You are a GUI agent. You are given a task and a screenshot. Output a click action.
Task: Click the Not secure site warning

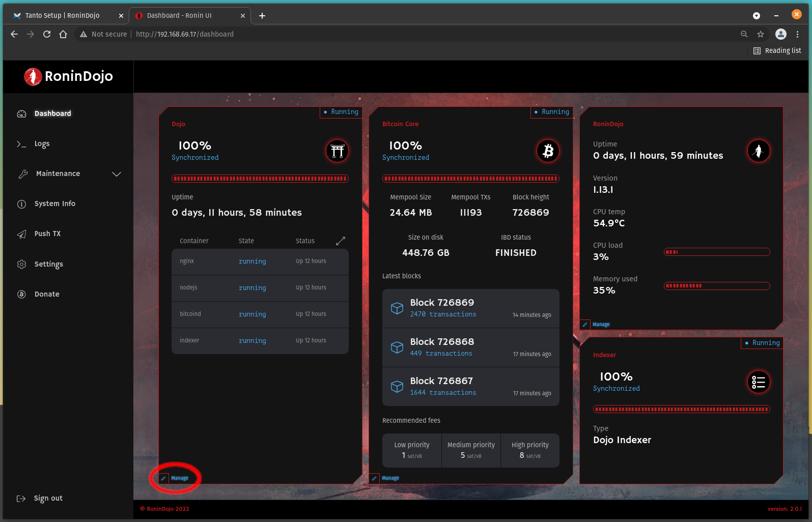point(103,34)
